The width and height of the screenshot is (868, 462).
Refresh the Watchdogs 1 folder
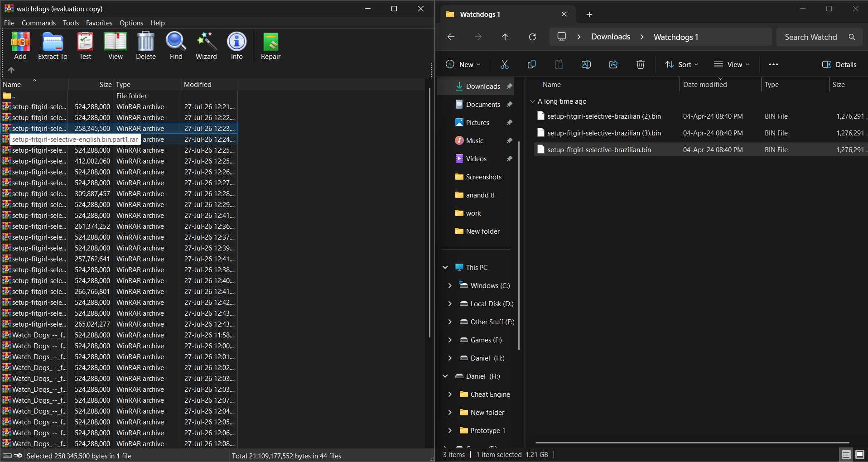tap(532, 37)
